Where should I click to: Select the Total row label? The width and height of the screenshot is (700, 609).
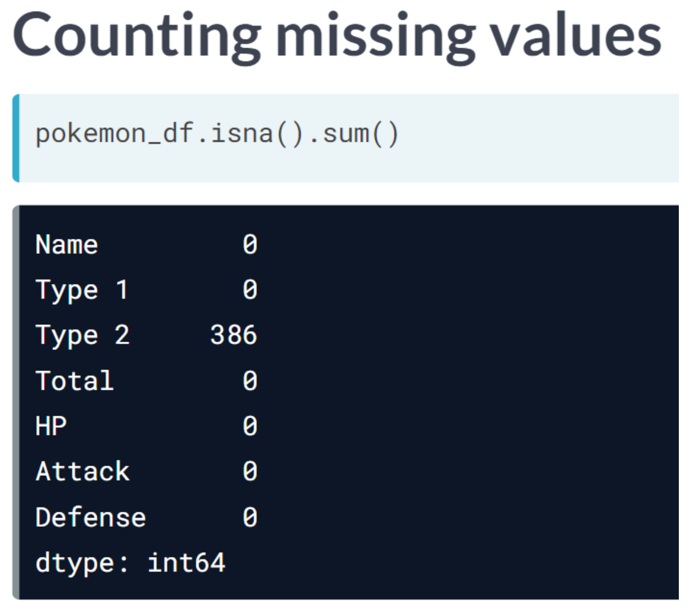[x=75, y=381]
